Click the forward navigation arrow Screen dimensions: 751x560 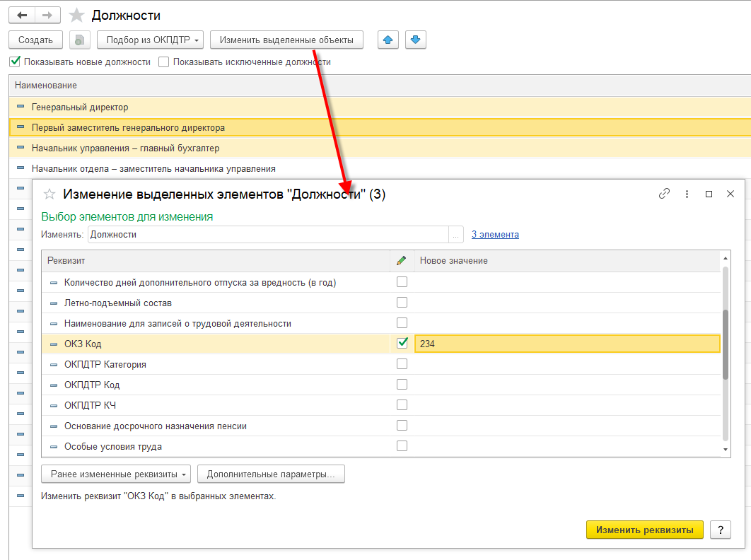(47, 15)
